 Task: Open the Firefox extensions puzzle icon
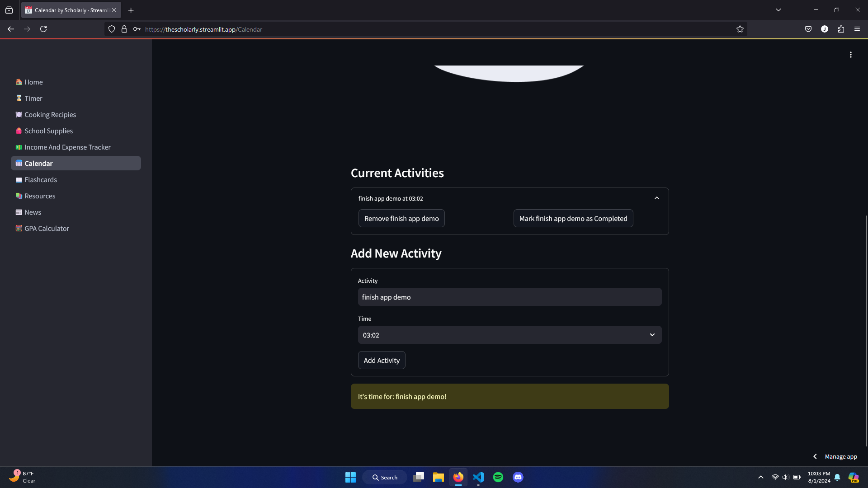coord(841,29)
